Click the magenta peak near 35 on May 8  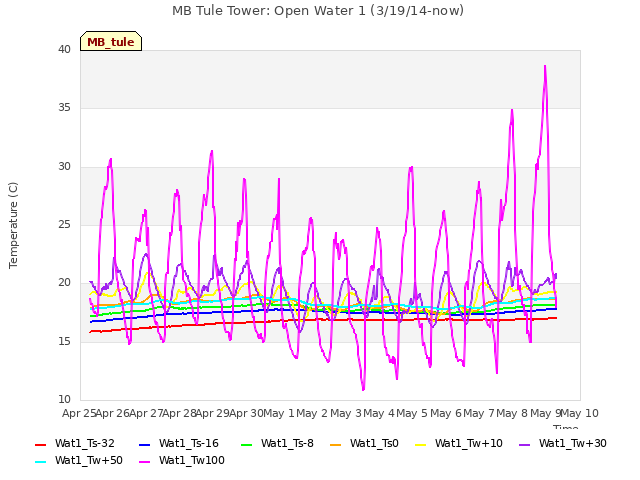point(512,110)
